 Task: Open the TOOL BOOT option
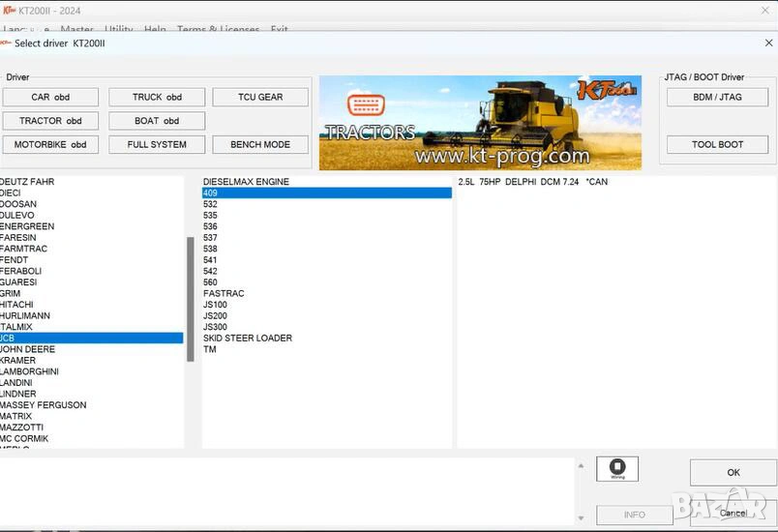[x=717, y=144]
